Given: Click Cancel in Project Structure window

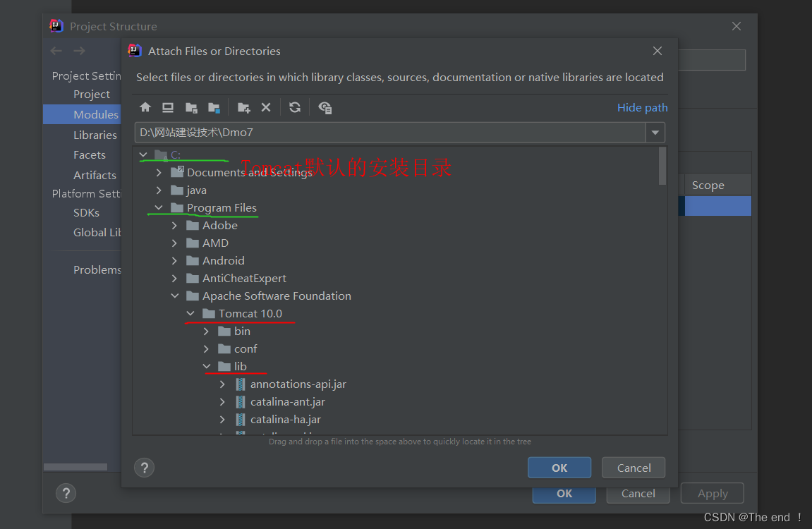Looking at the screenshot, I should [x=638, y=494].
